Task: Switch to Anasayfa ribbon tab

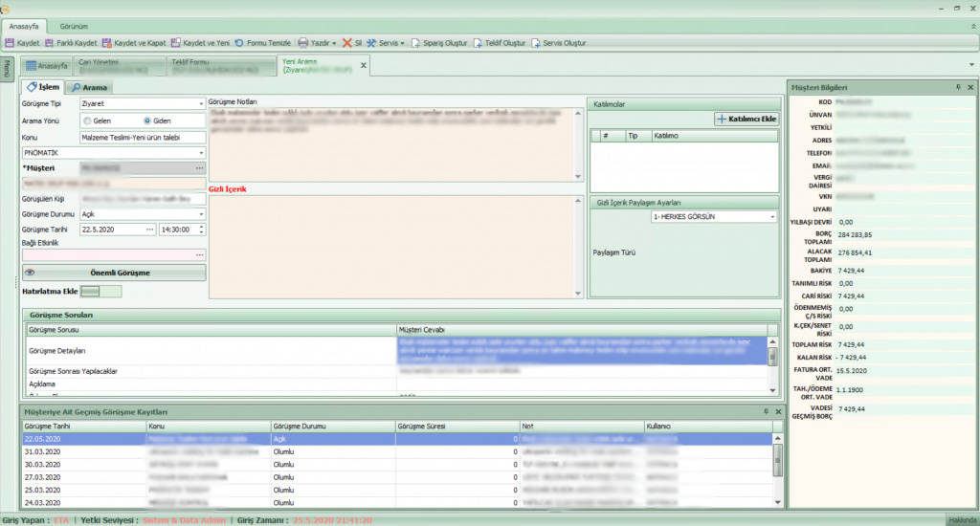Action: 24,26
